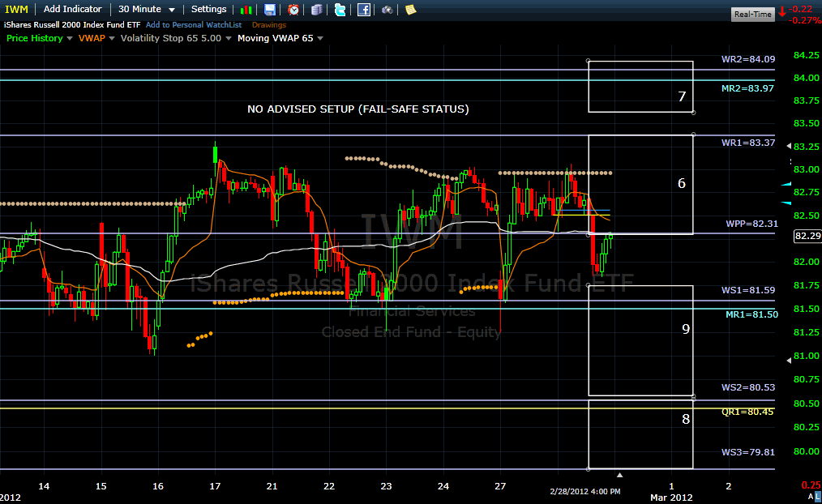
Task: Click the 80.00 price axis label
Action: 807,451
